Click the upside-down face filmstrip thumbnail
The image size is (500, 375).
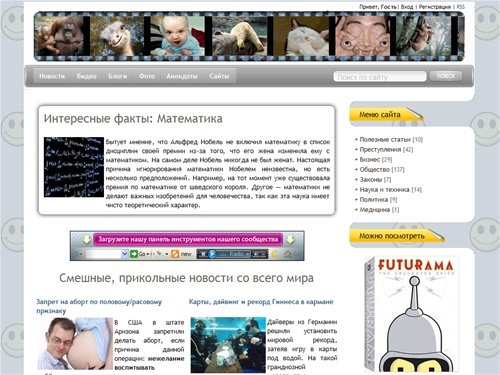click(363, 36)
